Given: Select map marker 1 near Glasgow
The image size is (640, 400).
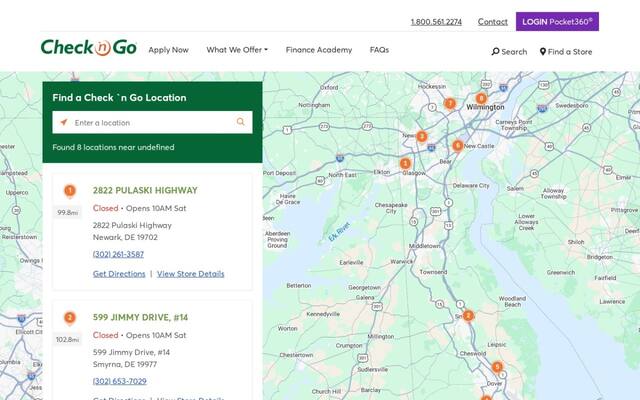Looking at the screenshot, I should click(x=405, y=164).
